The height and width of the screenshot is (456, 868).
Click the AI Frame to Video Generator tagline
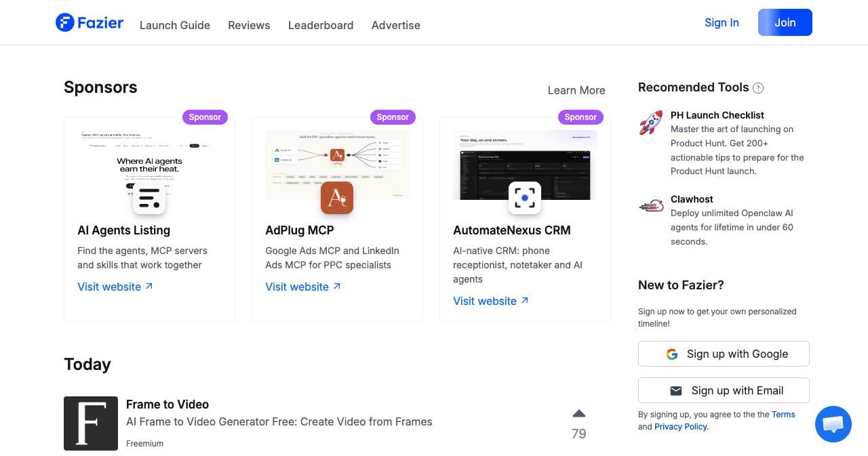[x=279, y=421]
